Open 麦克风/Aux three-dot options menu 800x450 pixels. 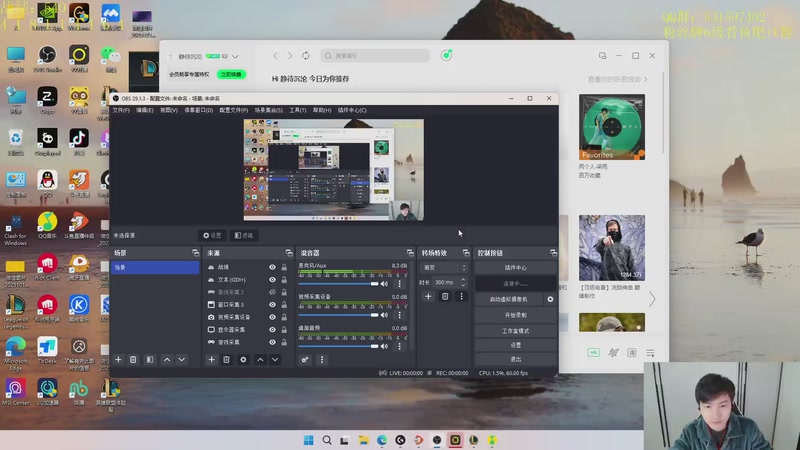[399, 284]
